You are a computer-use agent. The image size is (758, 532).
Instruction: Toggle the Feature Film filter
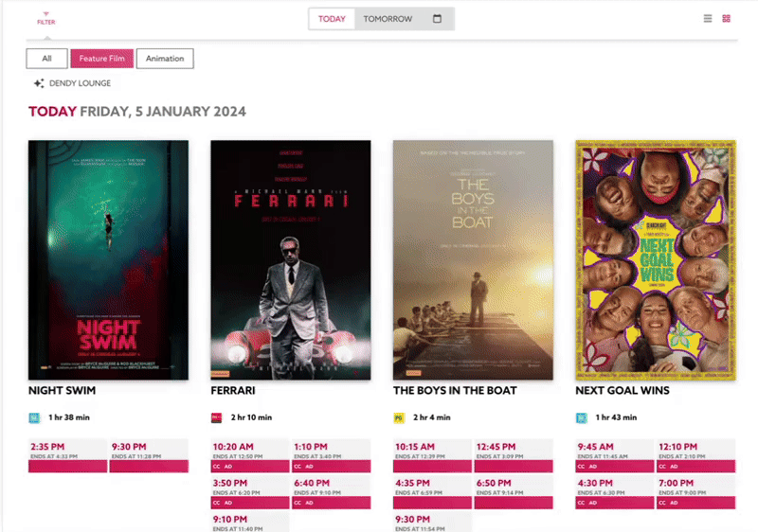[x=102, y=59]
